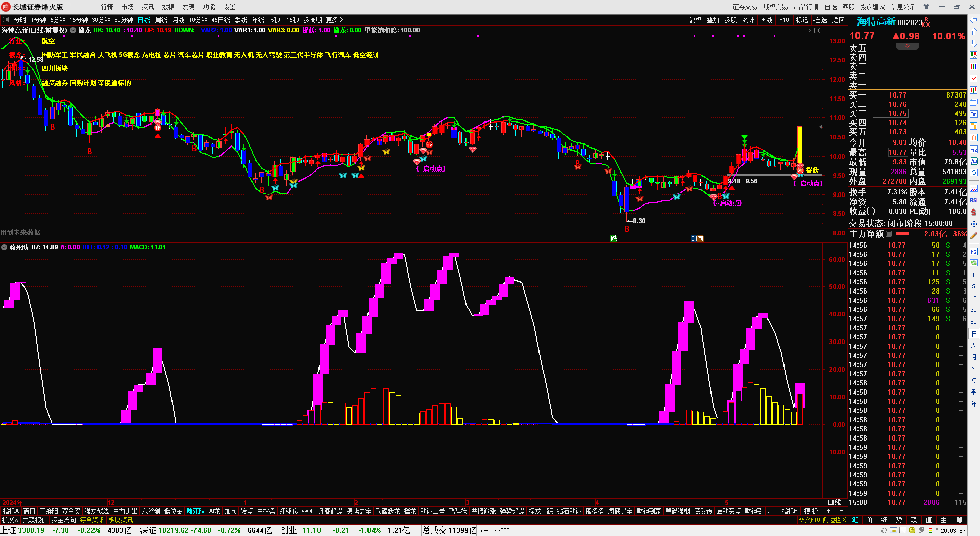
Task: Click the down arrow sidebar icon
Action: [974, 43]
